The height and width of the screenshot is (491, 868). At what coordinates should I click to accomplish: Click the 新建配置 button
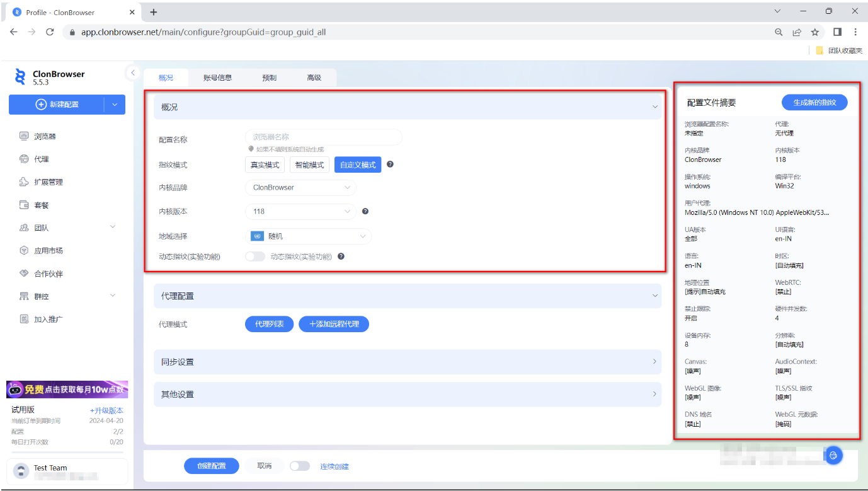[57, 105]
